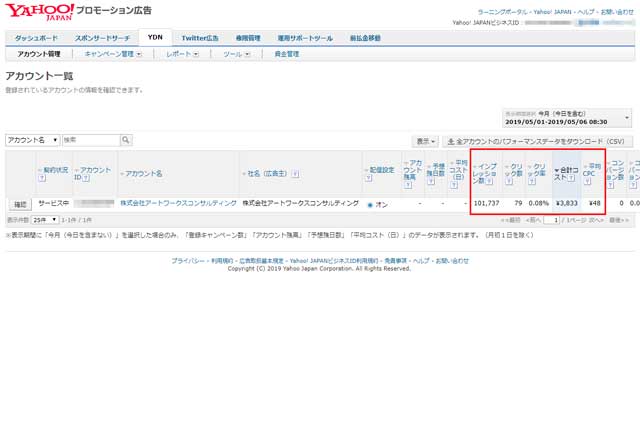Open help icon for クリック数 column

pos(509,181)
